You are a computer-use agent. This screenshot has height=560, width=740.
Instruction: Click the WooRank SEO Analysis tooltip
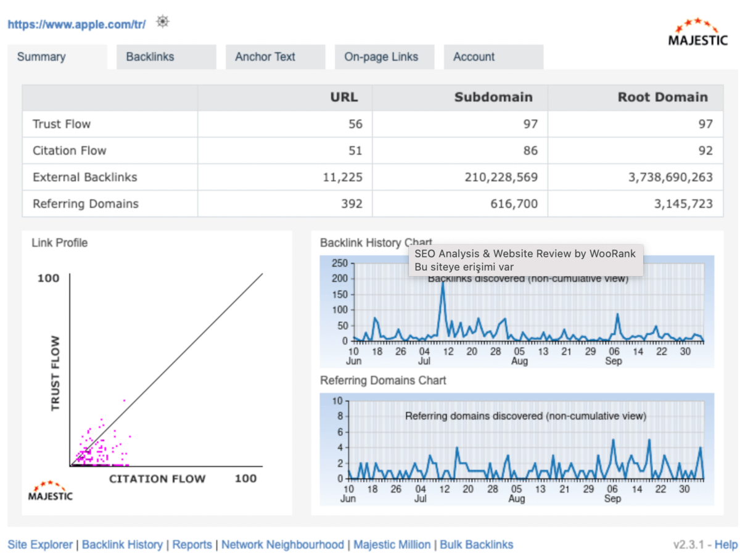click(x=527, y=260)
